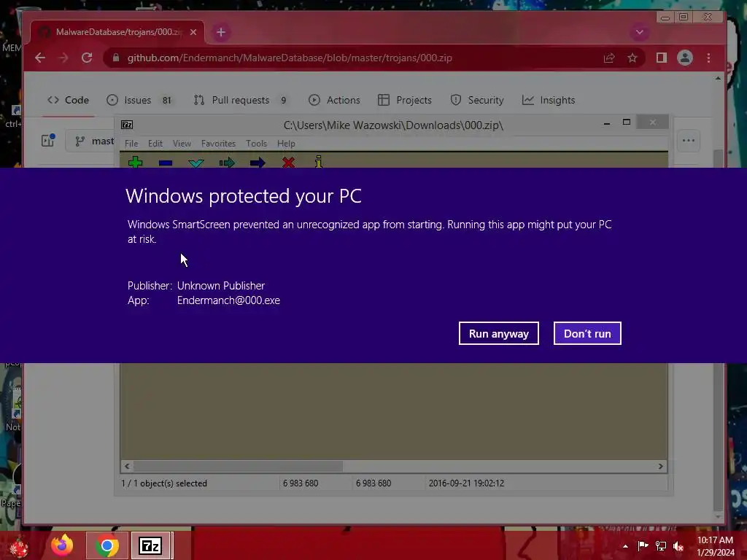Click Run anyway in SmartScreen dialog
The width and height of the screenshot is (747, 560).
click(x=498, y=333)
